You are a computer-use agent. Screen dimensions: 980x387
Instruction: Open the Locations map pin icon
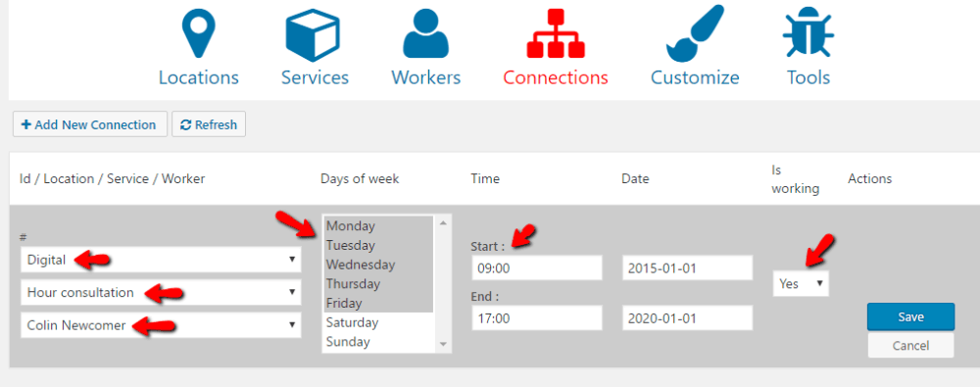coord(198,36)
